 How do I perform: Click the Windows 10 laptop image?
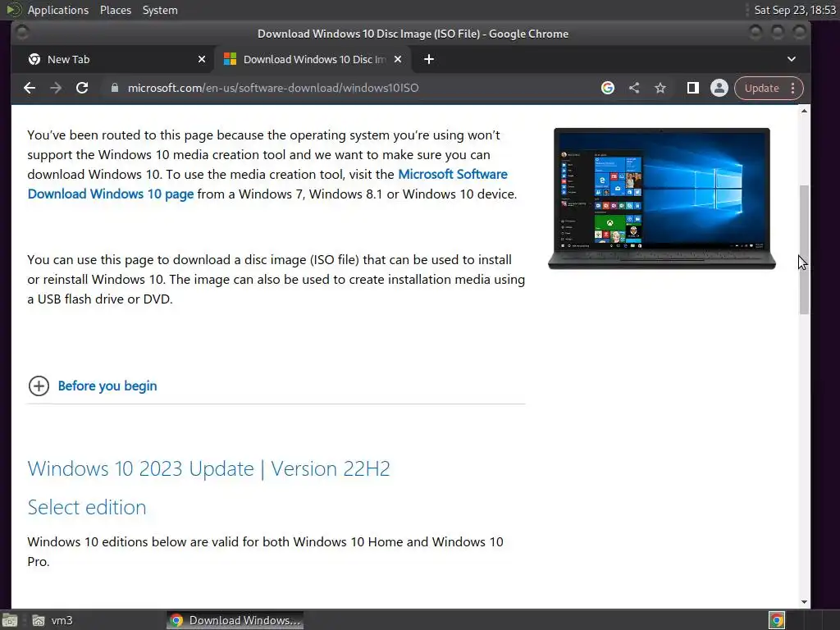pos(662,199)
